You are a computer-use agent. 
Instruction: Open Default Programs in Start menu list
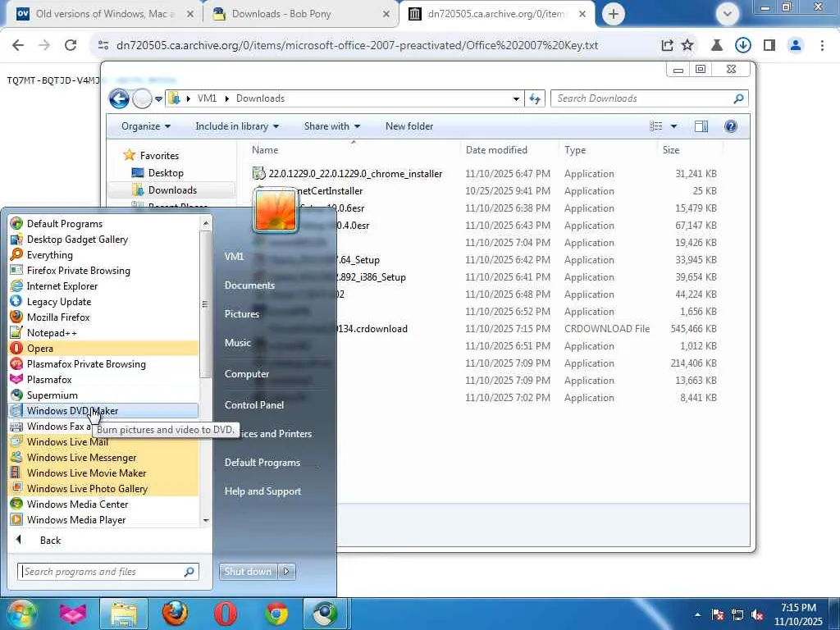64,223
